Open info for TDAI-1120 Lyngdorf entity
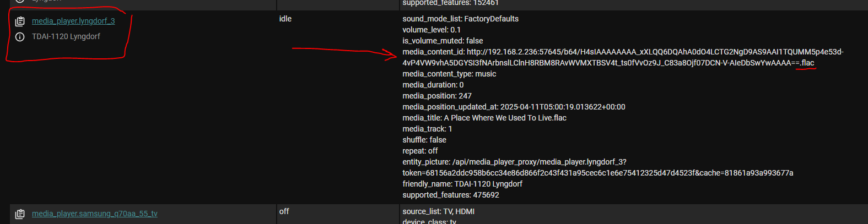 click(x=20, y=37)
